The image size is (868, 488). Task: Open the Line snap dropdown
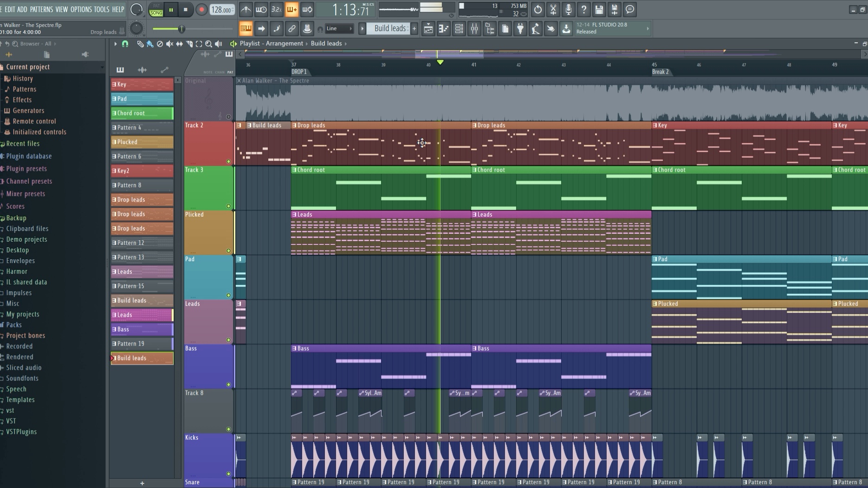pos(339,29)
